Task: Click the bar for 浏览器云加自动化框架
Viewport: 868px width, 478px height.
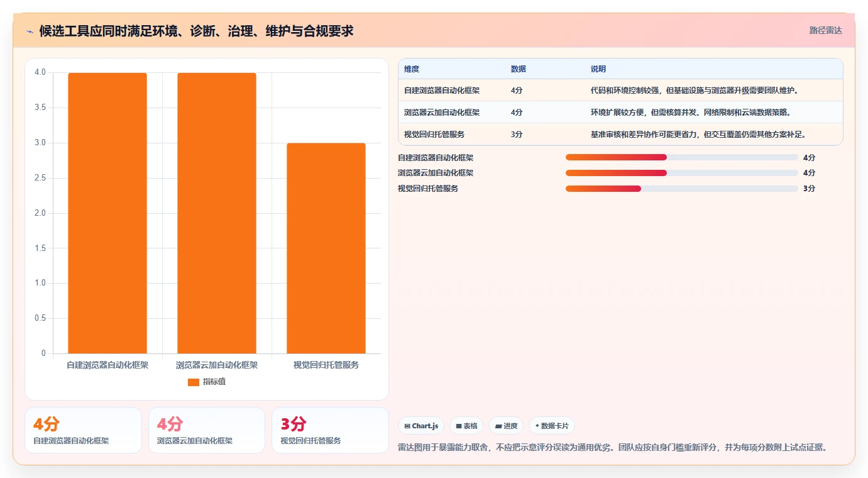Action: point(217,213)
